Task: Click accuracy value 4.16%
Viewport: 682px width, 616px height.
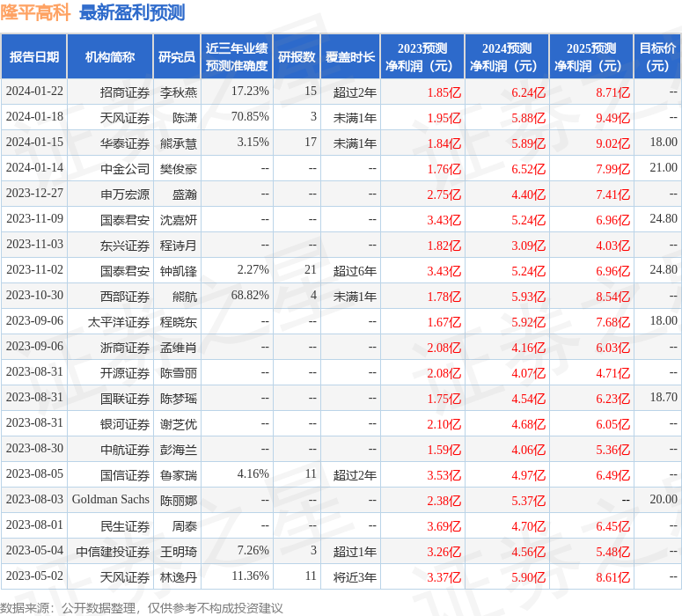Action: (253, 474)
